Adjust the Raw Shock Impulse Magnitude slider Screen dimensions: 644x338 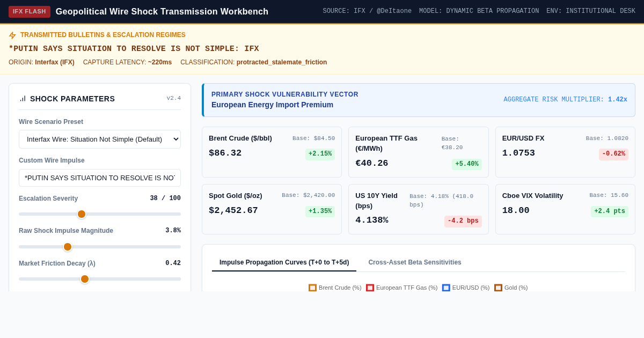[x=100, y=247]
